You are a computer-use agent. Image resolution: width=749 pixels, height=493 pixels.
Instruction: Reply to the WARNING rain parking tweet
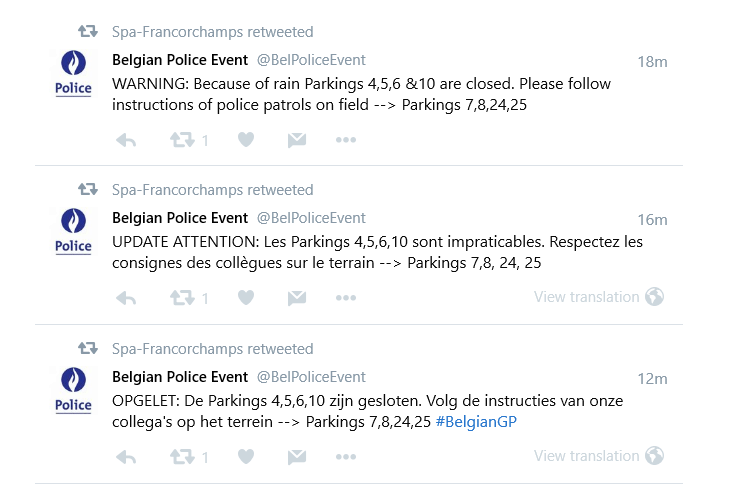(x=126, y=140)
